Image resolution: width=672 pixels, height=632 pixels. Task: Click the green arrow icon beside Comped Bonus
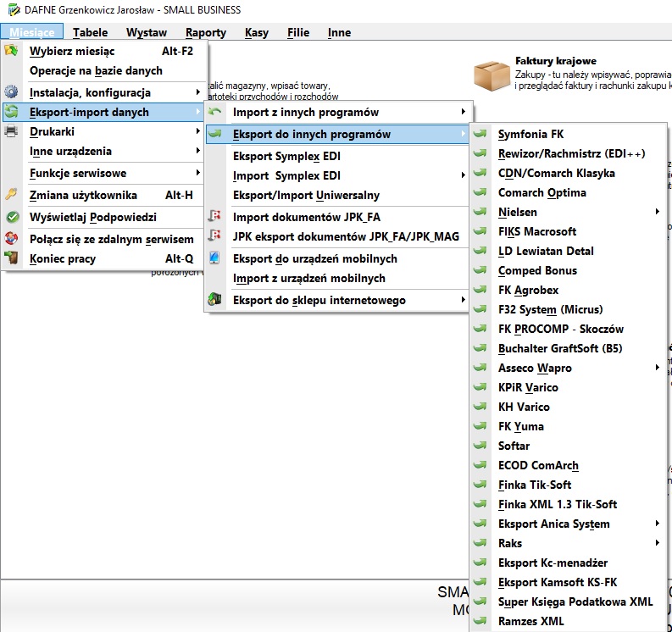point(480,270)
